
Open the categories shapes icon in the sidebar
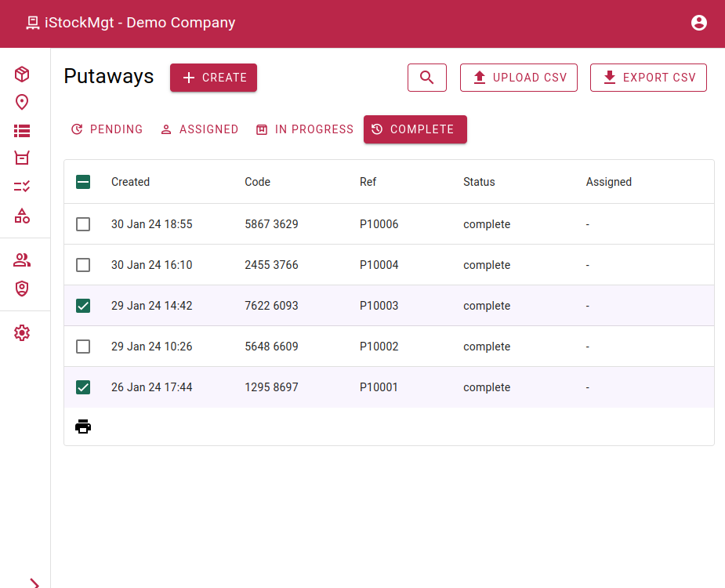point(21,216)
